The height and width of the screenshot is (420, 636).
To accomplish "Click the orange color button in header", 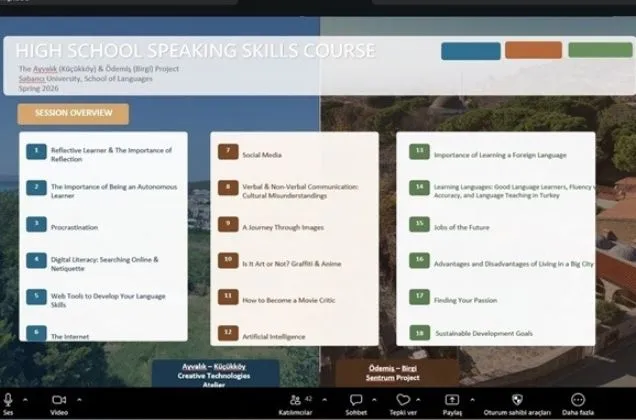I will [533, 50].
